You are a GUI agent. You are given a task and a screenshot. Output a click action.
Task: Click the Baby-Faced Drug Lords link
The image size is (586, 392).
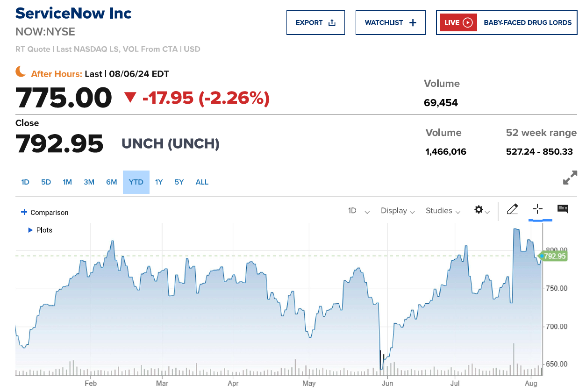[528, 22]
